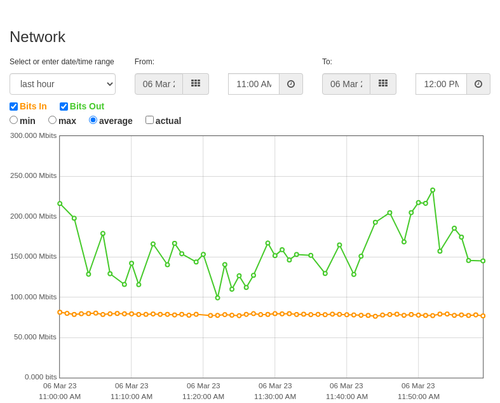Uncheck the Bits Out checkbox
This screenshot has height=403, width=500.
[64, 106]
